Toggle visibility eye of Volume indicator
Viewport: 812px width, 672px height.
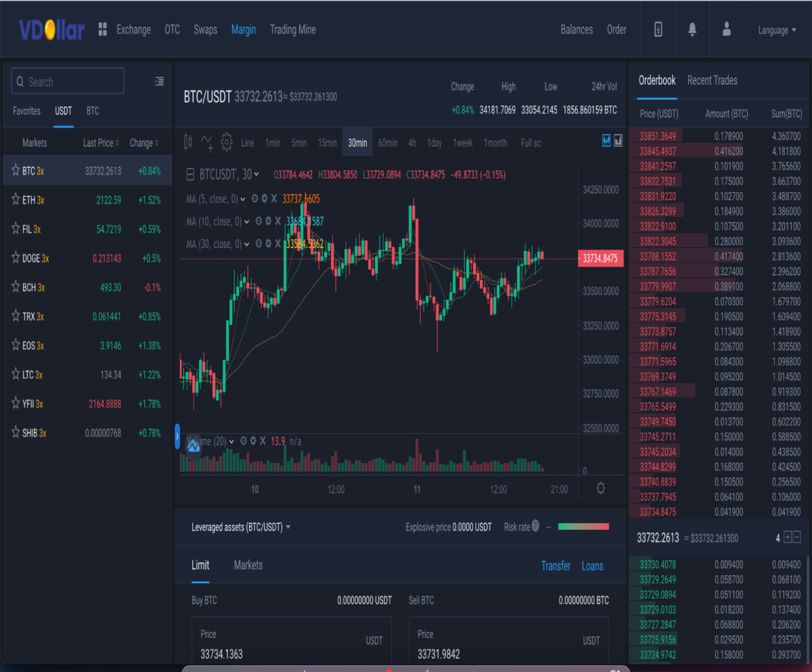[x=244, y=441]
